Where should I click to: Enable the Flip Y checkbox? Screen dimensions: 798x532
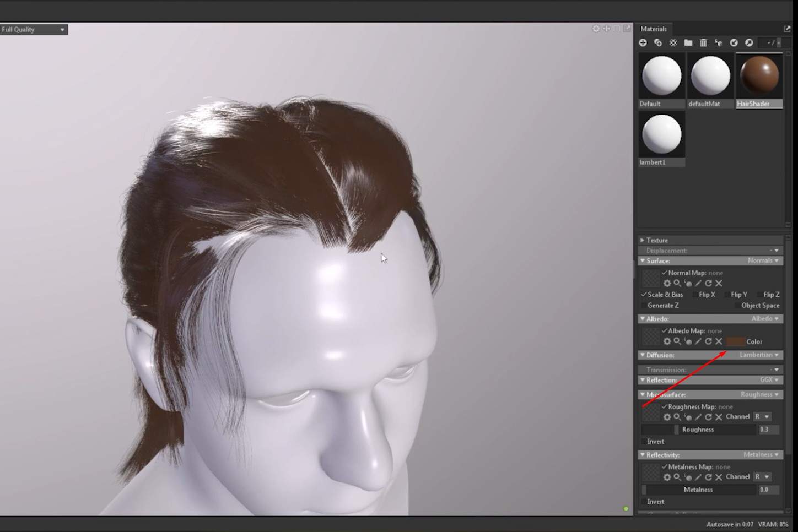(727, 295)
